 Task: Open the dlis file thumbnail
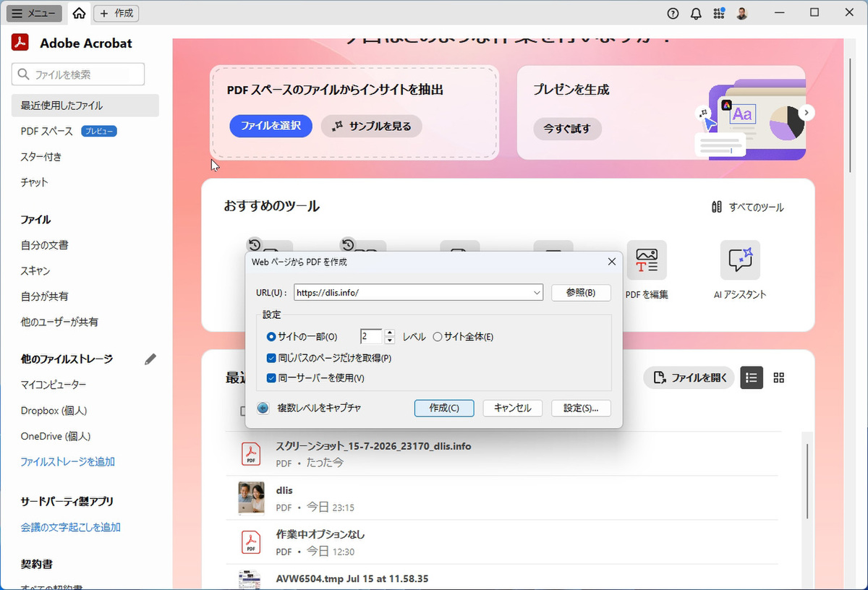[x=251, y=497]
